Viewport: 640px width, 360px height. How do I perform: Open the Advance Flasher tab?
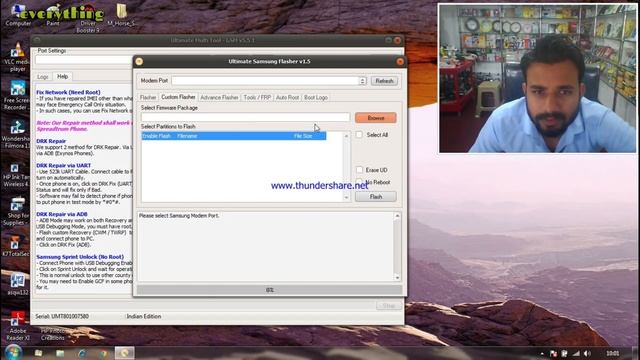[x=219, y=98]
